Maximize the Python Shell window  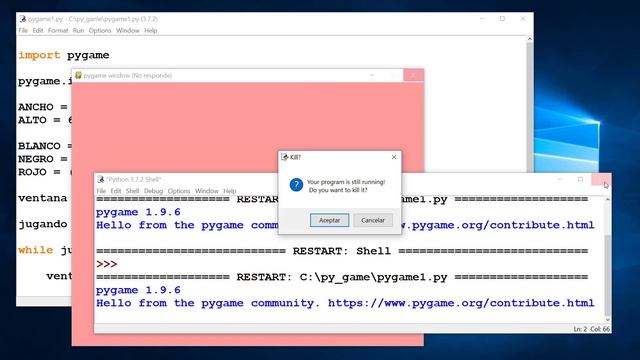click(580, 179)
